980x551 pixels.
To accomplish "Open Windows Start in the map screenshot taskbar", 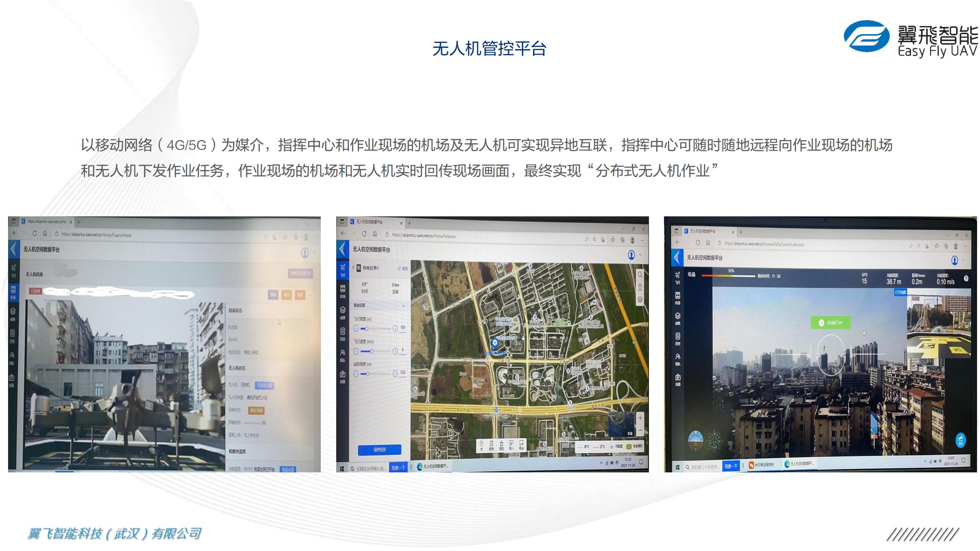I will pos(342,468).
